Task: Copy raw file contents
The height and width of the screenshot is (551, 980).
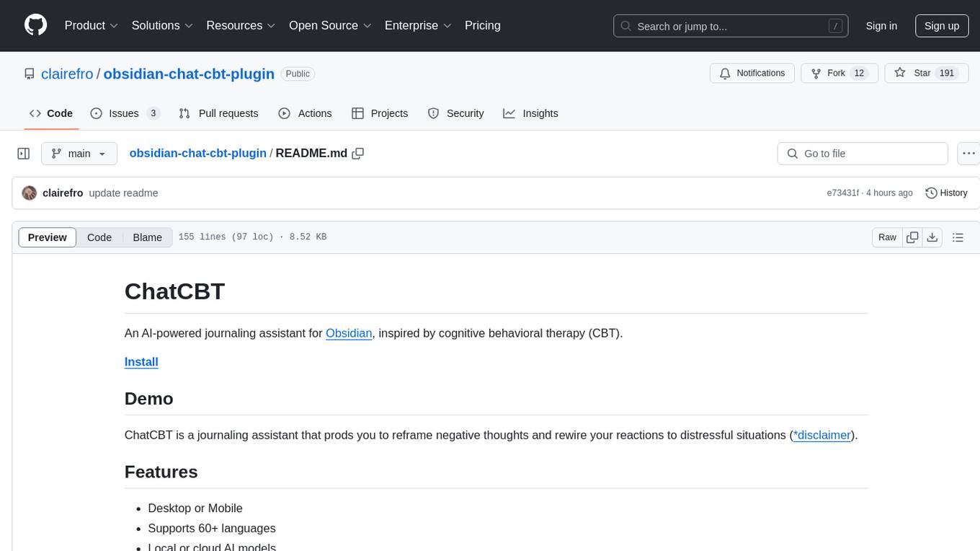Action: tap(912, 237)
